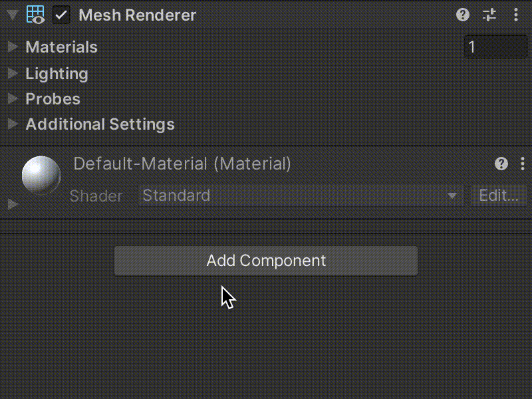Screen dimensions: 532x399
Task: Click the Materials size value field
Action: (495, 47)
